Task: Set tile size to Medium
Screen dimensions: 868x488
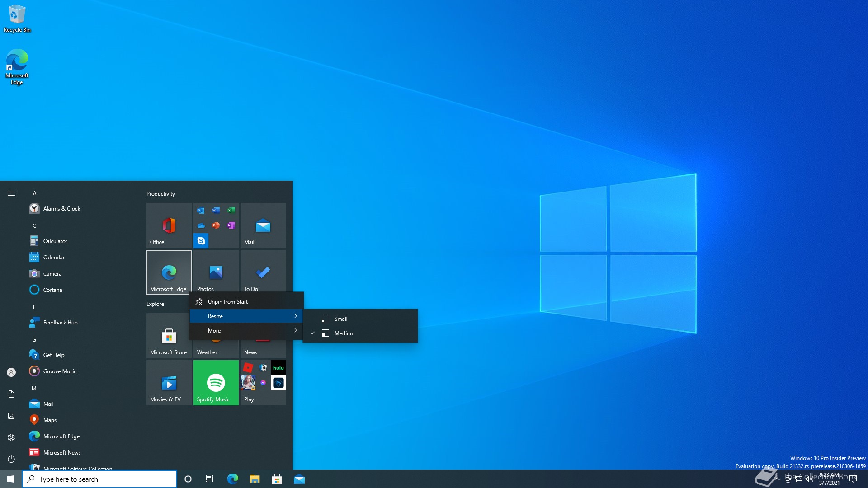Action: (x=360, y=333)
